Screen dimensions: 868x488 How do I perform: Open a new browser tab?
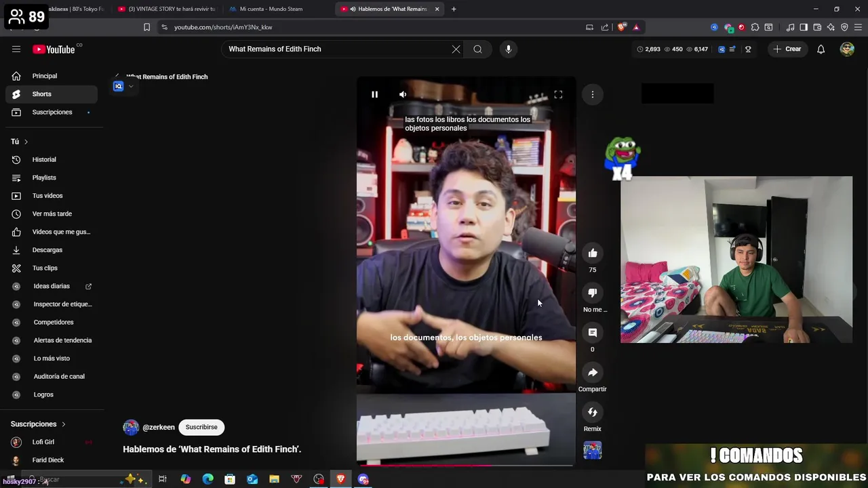tap(454, 9)
